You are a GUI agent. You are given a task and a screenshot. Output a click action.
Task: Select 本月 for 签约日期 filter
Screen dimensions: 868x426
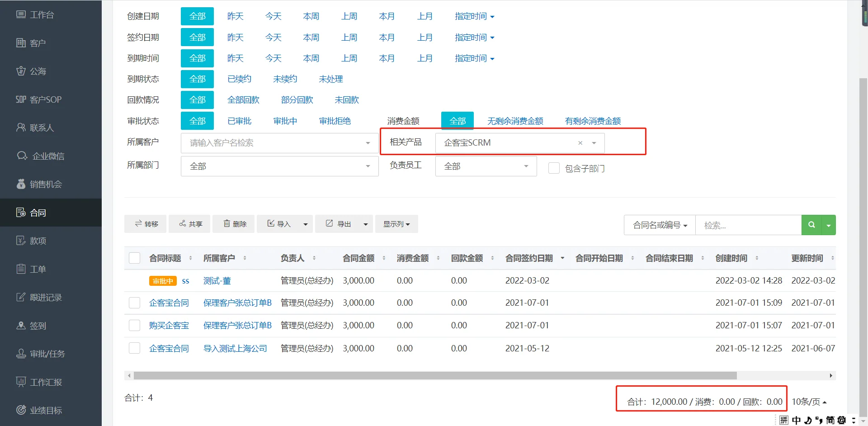387,38
